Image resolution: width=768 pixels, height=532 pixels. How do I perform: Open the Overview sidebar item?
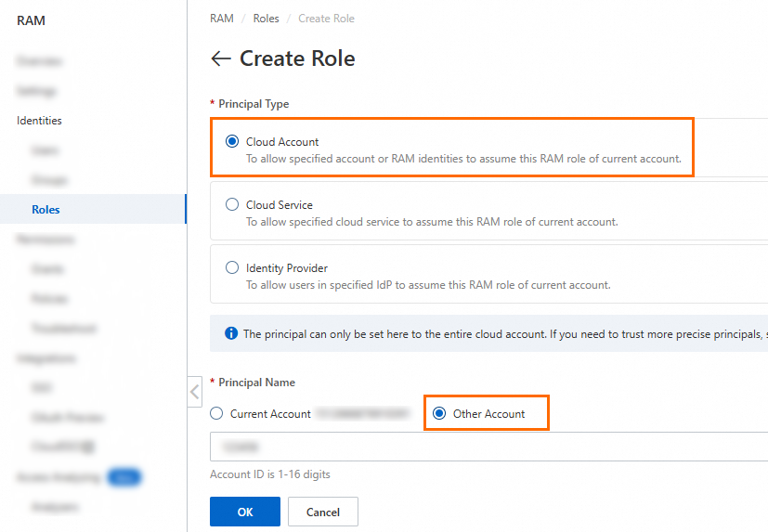(39, 61)
